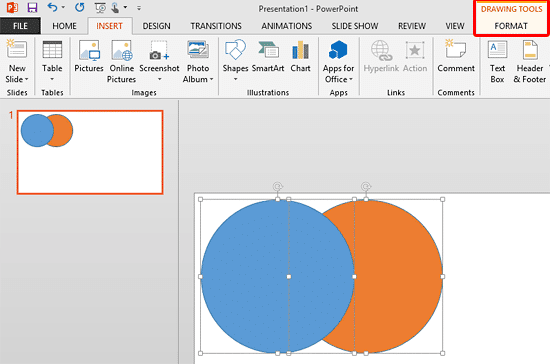This screenshot has width=550, height=364.
Task: Click the right-middle sizing handle of orange circle
Action: pyautogui.click(x=443, y=276)
